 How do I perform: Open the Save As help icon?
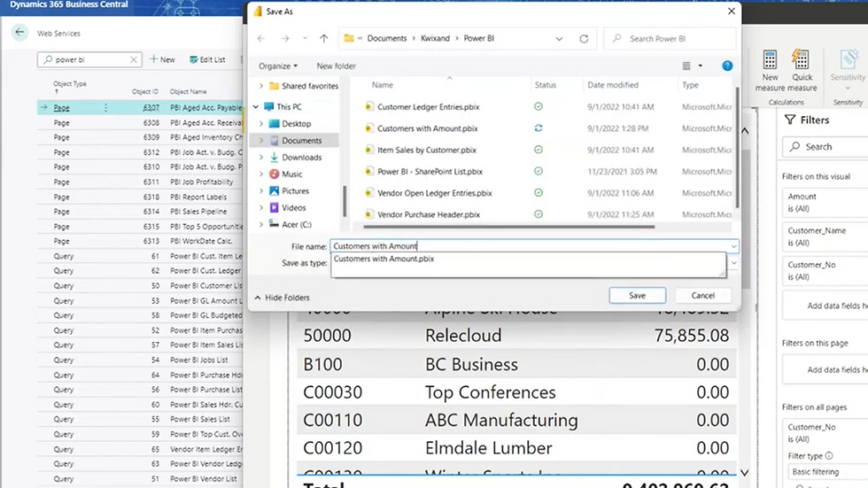point(727,66)
